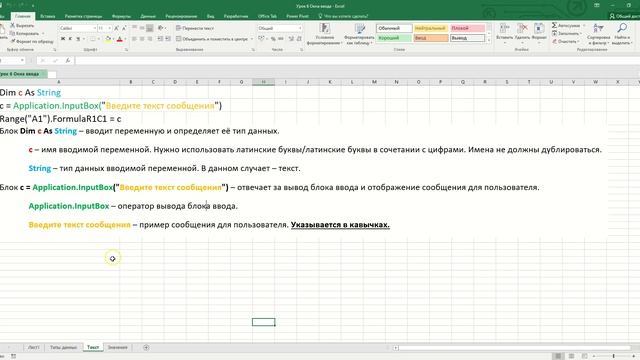Apply the Нейтральный cell style
This screenshot has height=360, width=640.
[431, 28]
